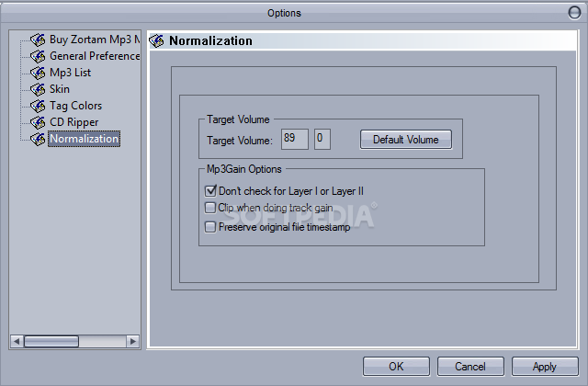The width and height of the screenshot is (588, 386).
Task: Open the Buy Zortam Mp3 page
Action: pyautogui.click(x=95, y=40)
